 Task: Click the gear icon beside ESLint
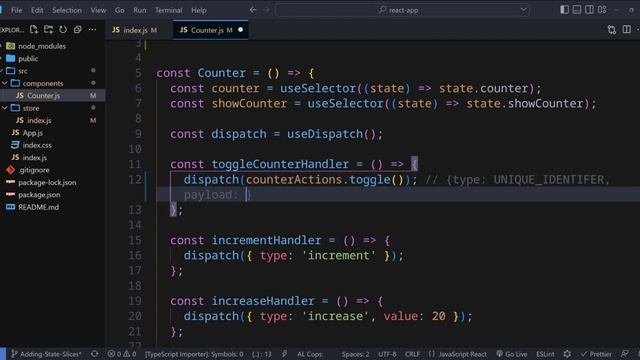pyautogui.click(x=567, y=354)
